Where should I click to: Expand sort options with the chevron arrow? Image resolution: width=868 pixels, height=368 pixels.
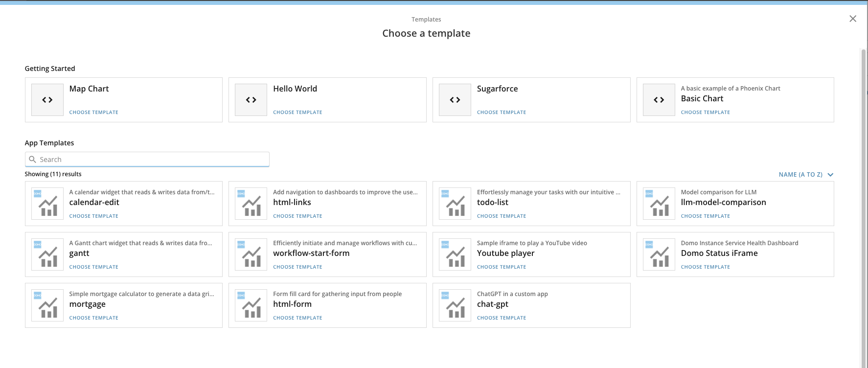click(830, 175)
